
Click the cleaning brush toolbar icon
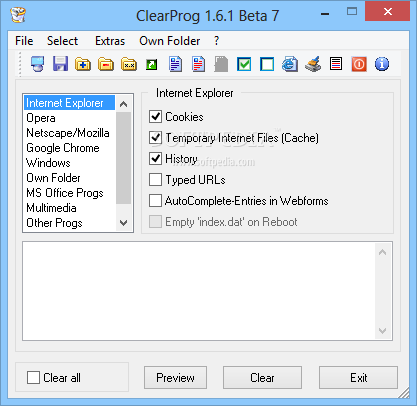pos(313,64)
